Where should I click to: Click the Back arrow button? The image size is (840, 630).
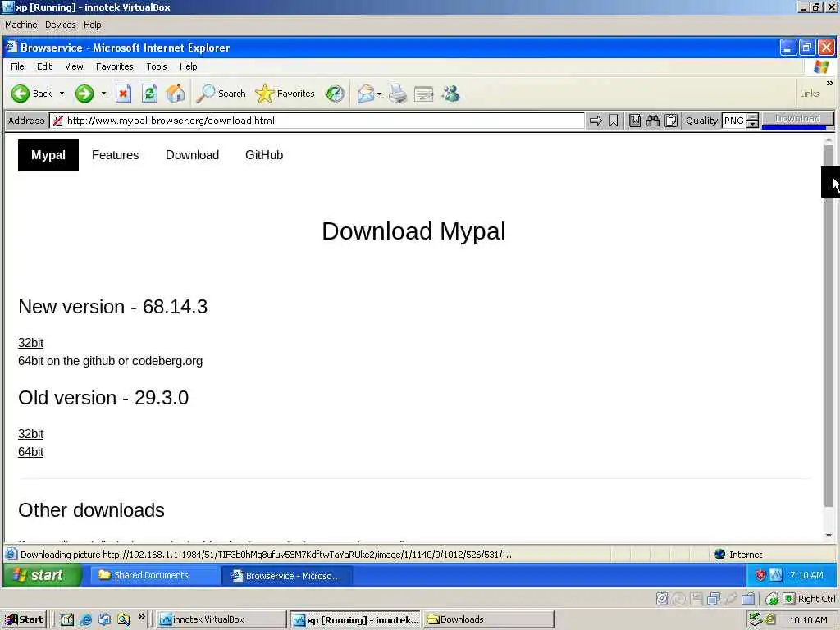click(31, 94)
